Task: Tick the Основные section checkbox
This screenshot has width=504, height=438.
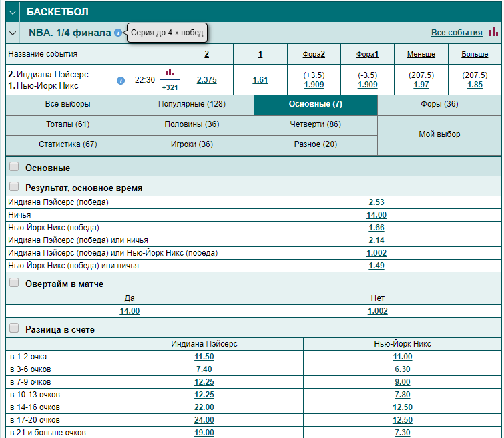Action: (14, 166)
